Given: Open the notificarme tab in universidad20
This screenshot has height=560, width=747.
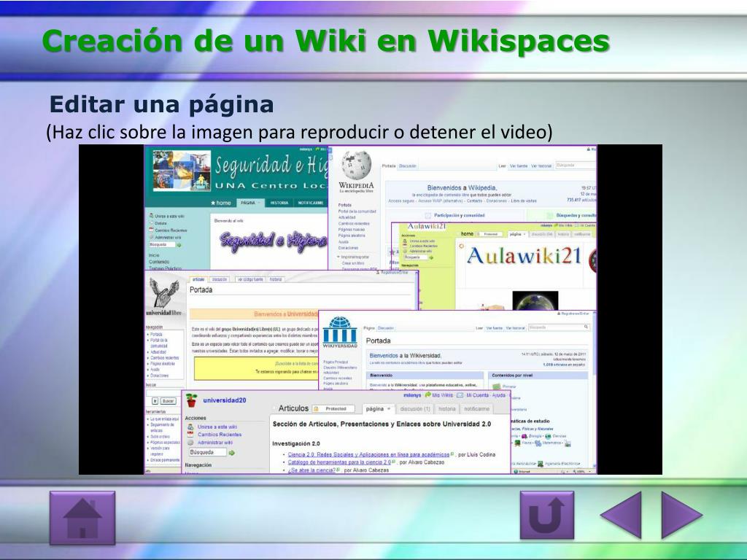Looking at the screenshot, I should 476,408.
